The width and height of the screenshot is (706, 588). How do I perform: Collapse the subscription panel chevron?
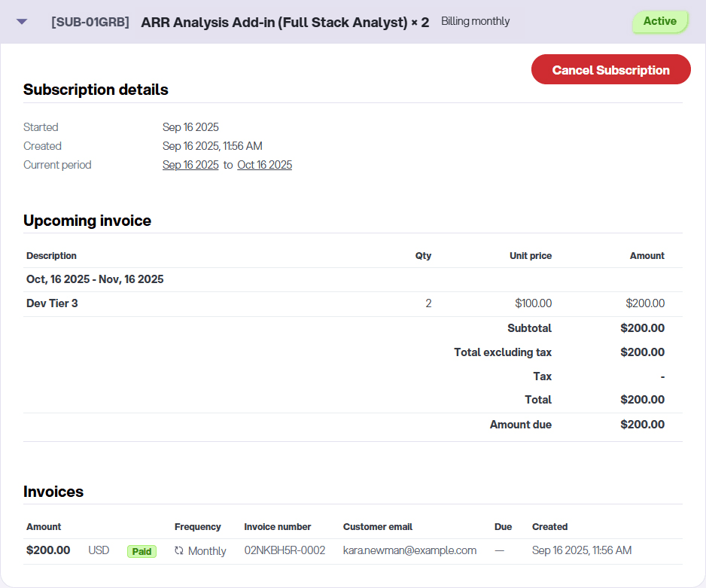coord(22,22)
